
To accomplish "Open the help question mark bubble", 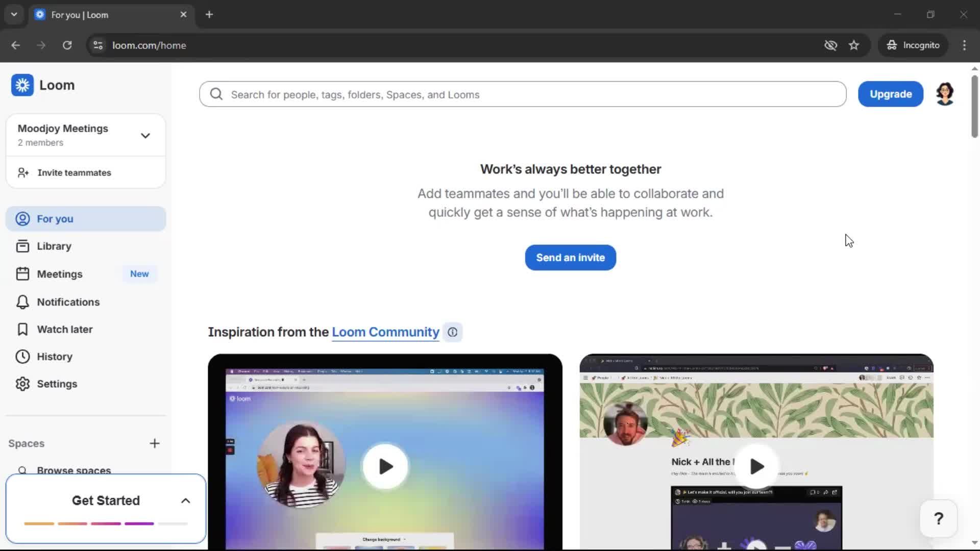I will coord(939,518).
